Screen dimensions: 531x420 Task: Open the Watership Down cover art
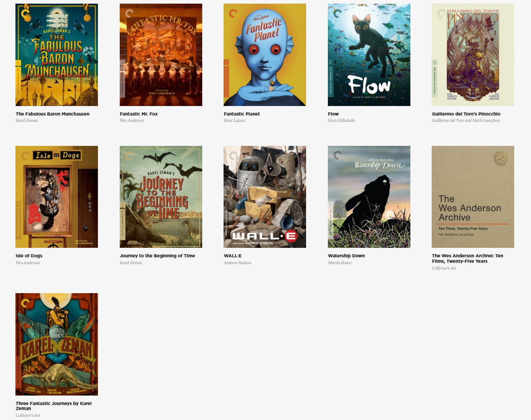point(369,197)
